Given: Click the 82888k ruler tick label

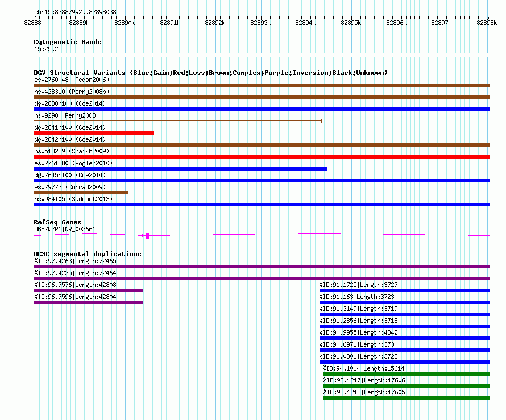Looking at the screenshot, I should [x=34, y=23].
